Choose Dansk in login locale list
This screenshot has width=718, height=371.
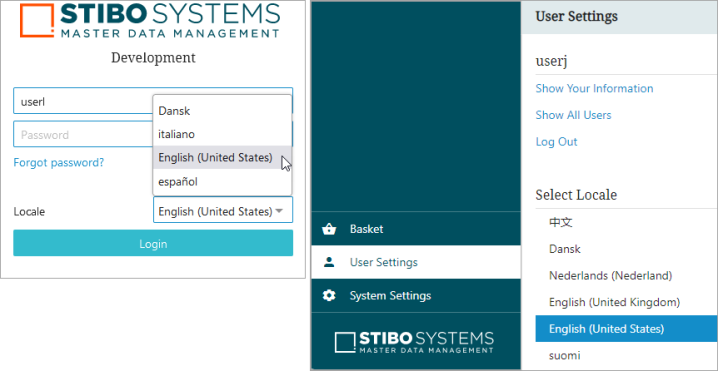(223, 110)
